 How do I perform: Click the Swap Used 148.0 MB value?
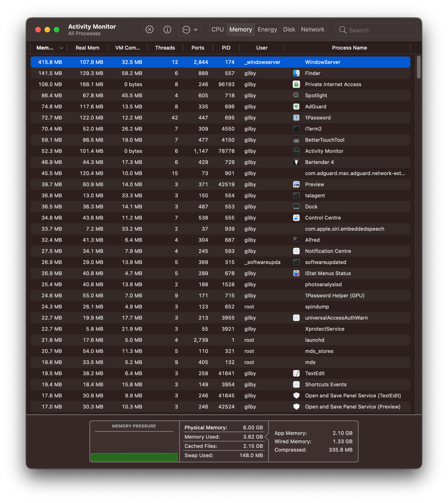[251, 455]
